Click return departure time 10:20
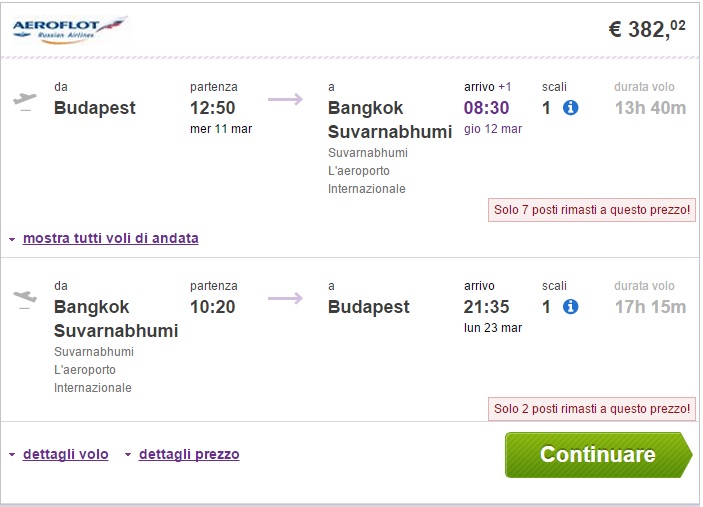This screenshot has width=703, height=507. [213, 307]
